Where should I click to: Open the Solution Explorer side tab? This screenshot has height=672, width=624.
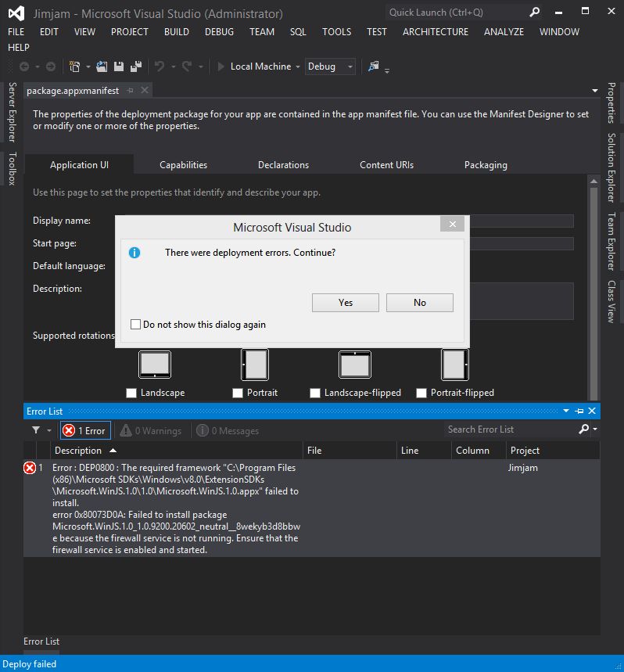click(x=611, y=167)
